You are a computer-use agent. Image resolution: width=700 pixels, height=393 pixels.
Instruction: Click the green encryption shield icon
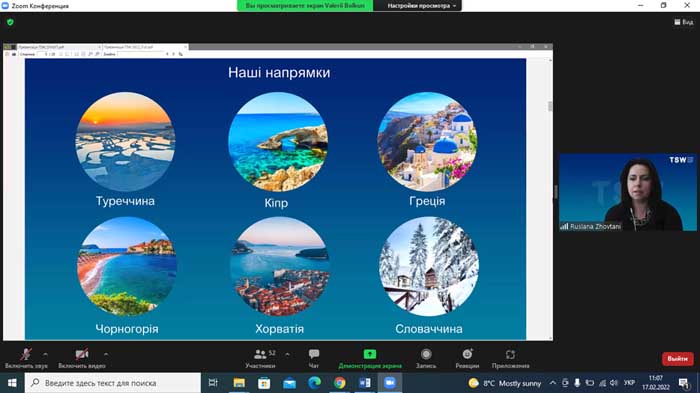[x=10, y=22]
